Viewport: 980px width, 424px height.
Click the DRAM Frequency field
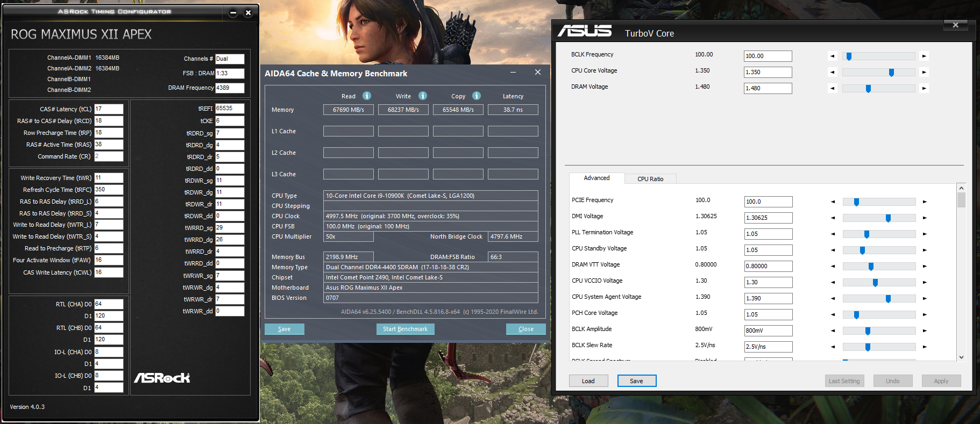point(230,88)
